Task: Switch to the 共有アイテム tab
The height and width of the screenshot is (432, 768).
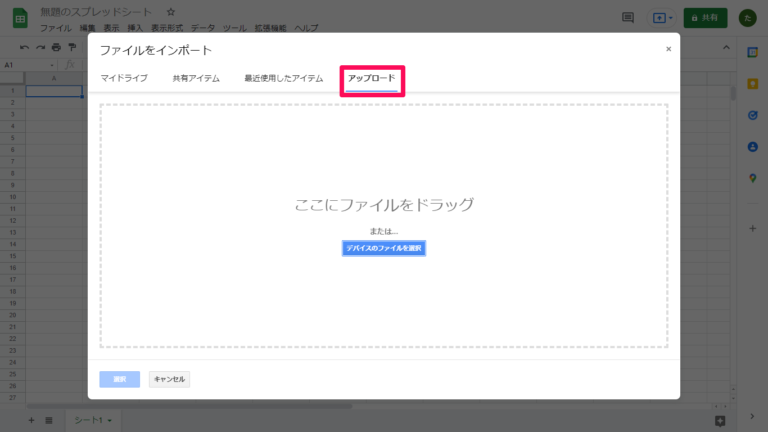Action: pos(196,78)
